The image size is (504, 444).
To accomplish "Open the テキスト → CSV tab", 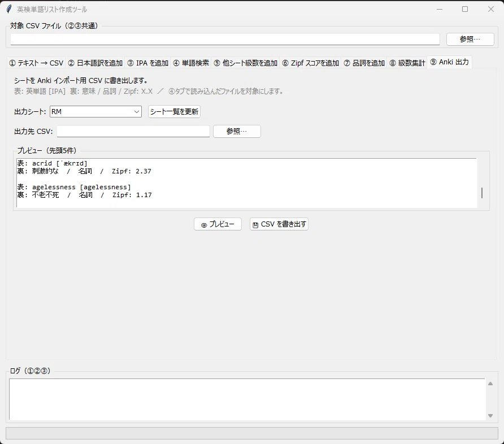I will tap(36, 63).
